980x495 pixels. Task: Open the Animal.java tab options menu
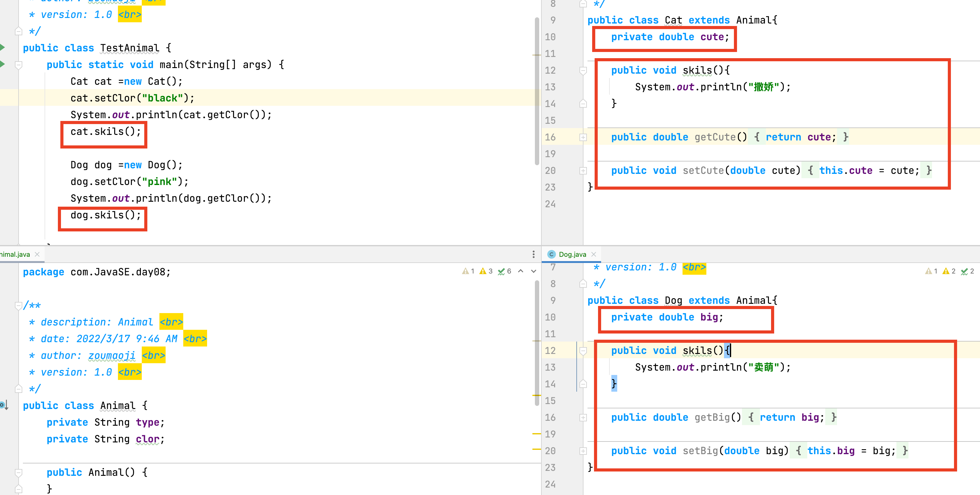pos(533,254)
